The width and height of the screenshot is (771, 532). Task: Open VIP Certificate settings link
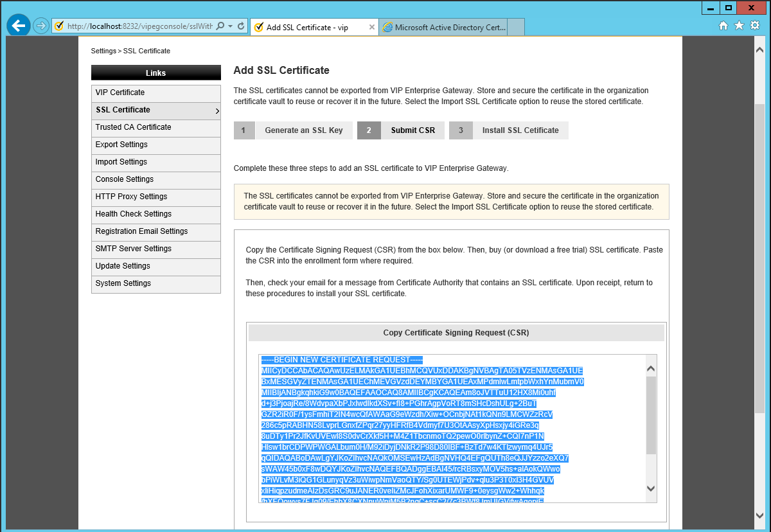120,93
